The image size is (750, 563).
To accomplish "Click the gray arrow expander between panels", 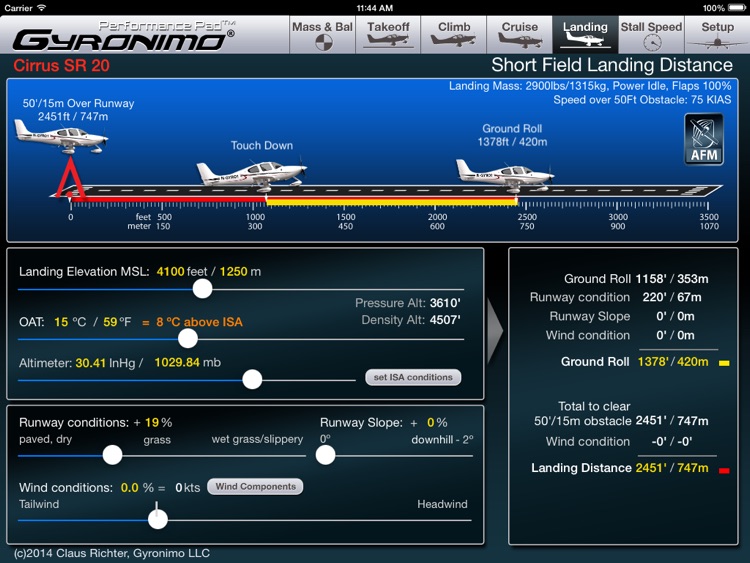I will [495, 331].
